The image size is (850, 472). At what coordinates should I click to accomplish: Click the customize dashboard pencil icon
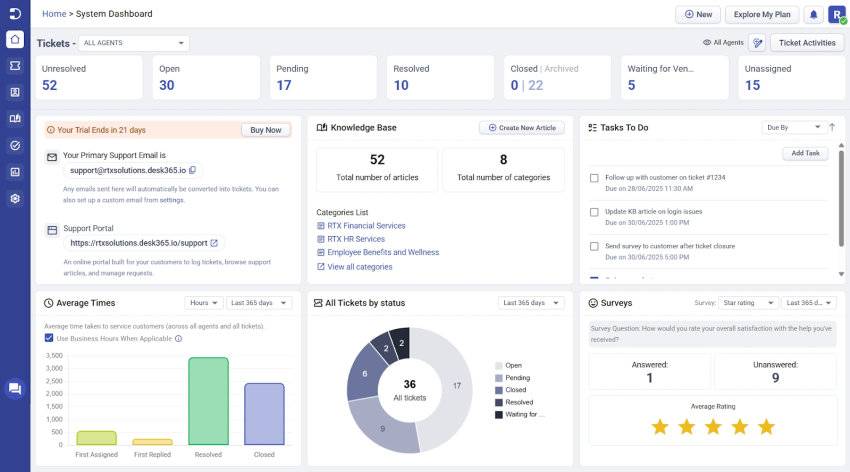pyautogui.click(x=758, y=43)
